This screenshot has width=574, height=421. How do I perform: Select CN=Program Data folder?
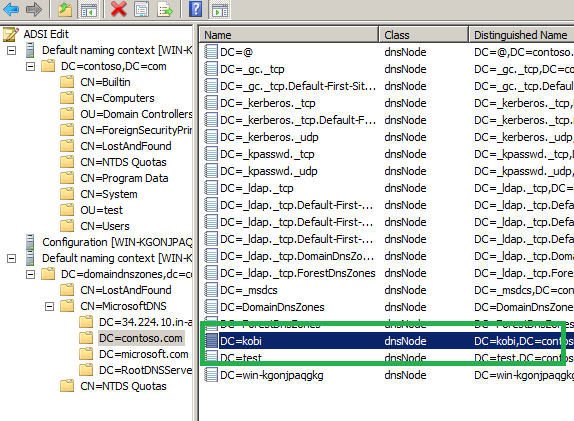[124, 178]
